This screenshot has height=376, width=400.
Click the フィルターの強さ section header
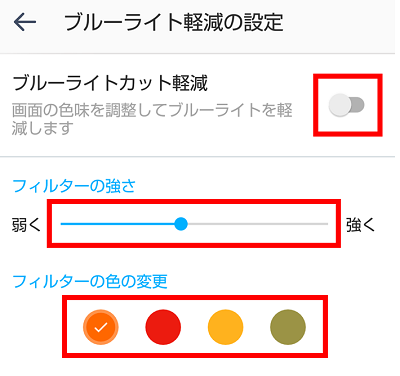tap(74, 186)
